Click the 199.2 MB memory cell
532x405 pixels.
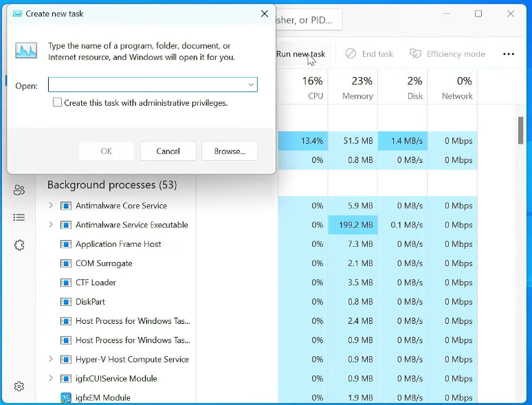click(x=353, y=225)
